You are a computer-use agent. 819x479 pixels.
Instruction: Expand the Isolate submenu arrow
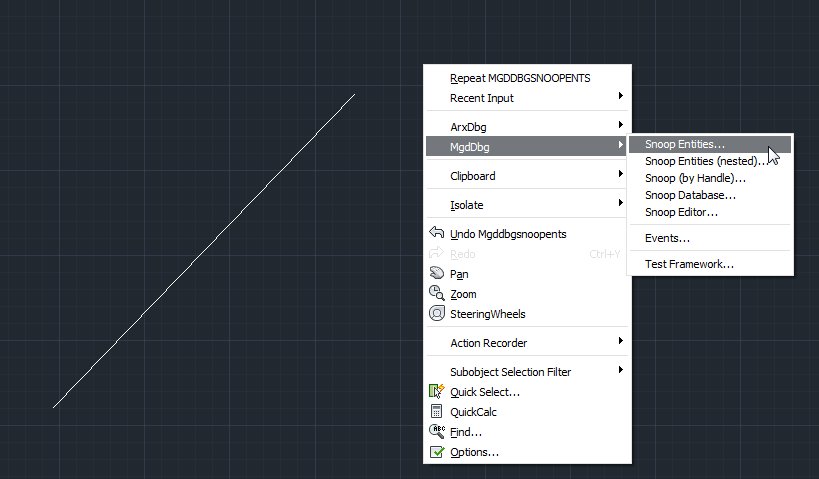coord(621,203)
